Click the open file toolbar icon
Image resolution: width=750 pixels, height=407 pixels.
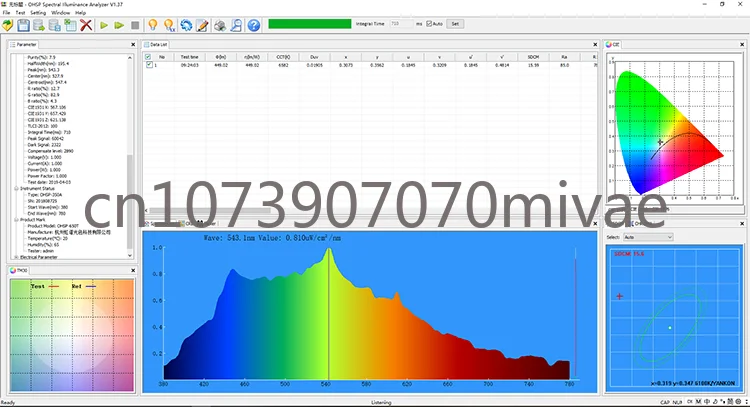pyautogui.click(x=8, y=25)
